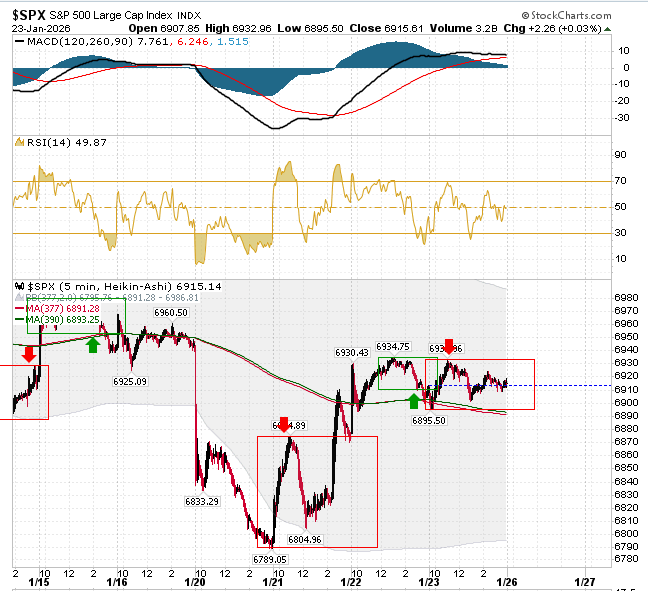Click the StockCharts.com watermark link
Screen dimensions: 648x591
pyautogui.click(x=567, y=16)
